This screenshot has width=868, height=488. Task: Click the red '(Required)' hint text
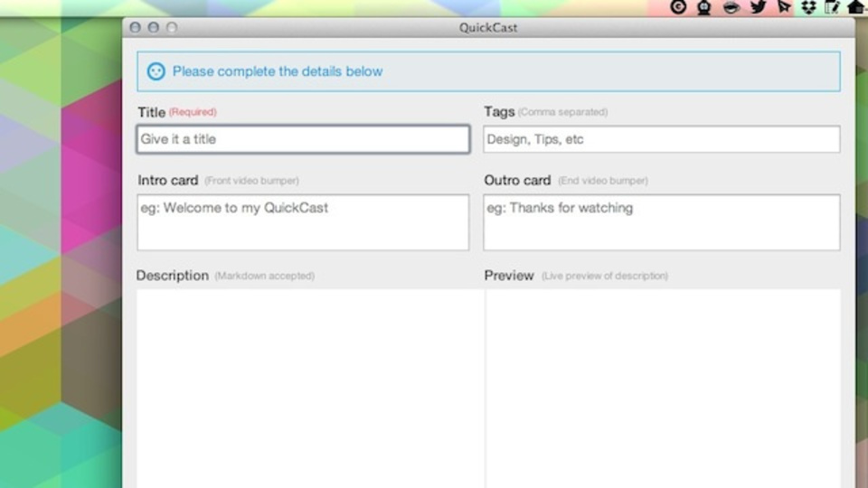click(193, 112)
